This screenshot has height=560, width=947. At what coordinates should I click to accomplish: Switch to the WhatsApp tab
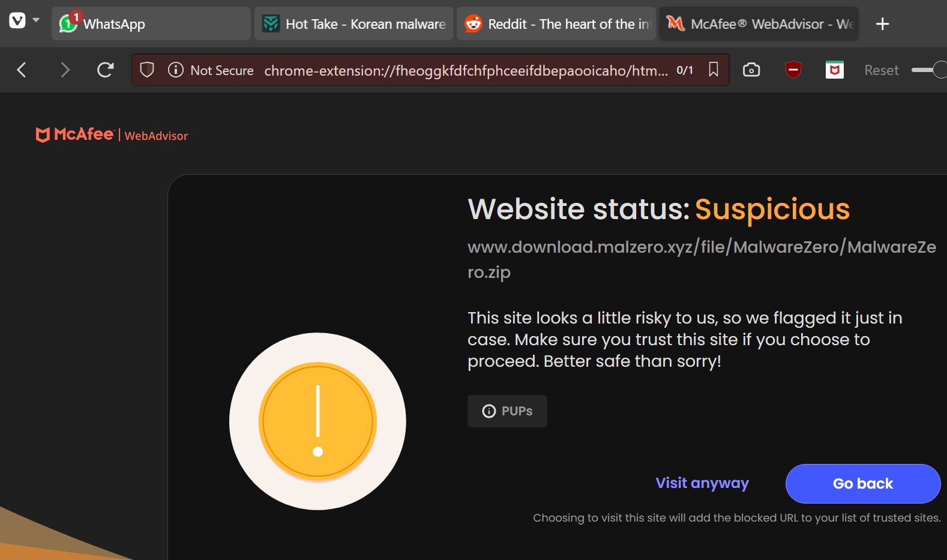(151, 24)
